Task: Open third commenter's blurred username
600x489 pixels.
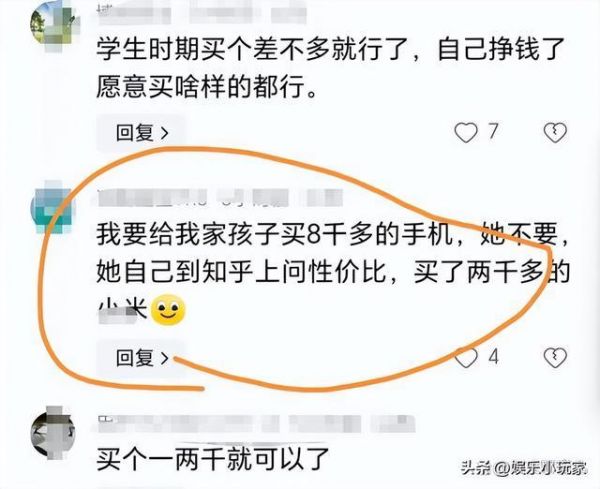Action: (x=256, y=424)
